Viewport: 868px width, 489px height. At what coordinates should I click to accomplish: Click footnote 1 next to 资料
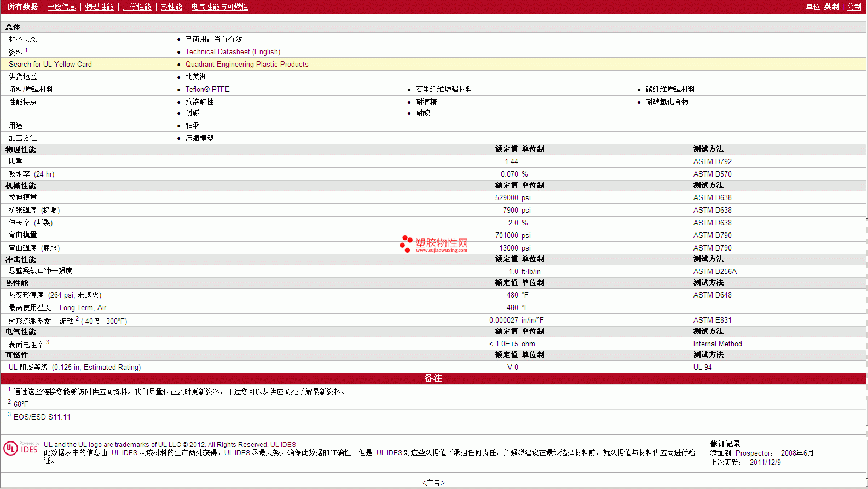tap(26, 50)
